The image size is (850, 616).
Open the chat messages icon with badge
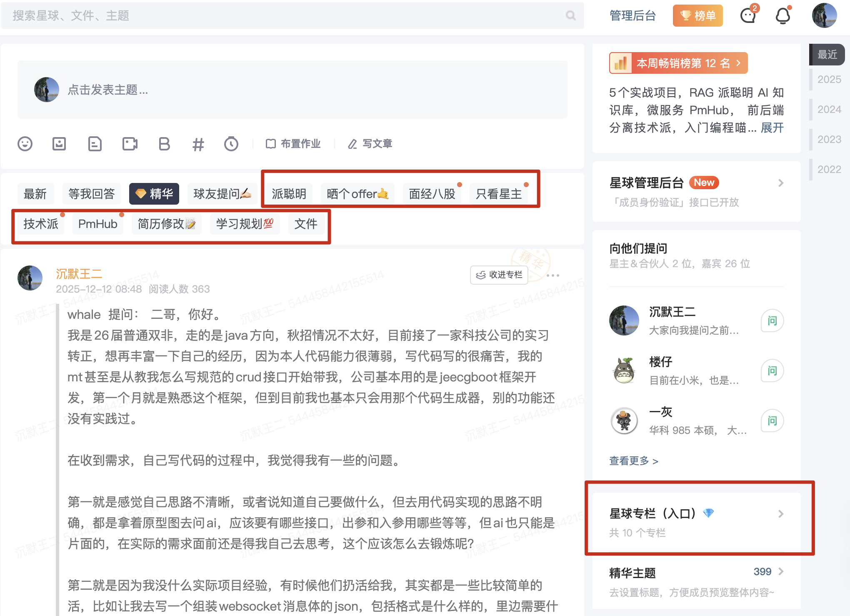coord(748,16)
